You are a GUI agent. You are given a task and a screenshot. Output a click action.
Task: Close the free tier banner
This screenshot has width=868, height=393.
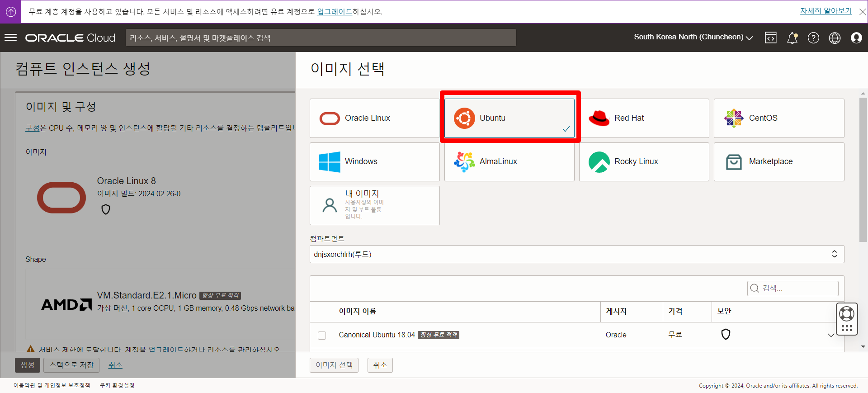862,12
